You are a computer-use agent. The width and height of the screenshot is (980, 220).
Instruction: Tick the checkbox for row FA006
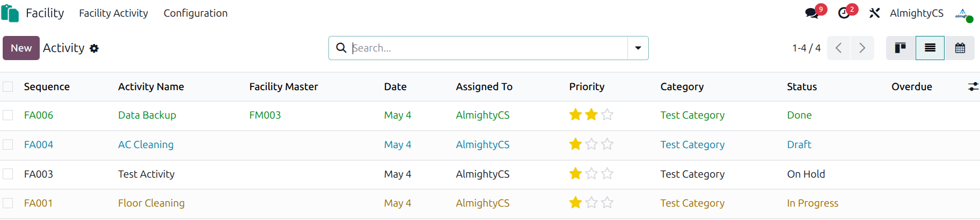pos(8,115)
